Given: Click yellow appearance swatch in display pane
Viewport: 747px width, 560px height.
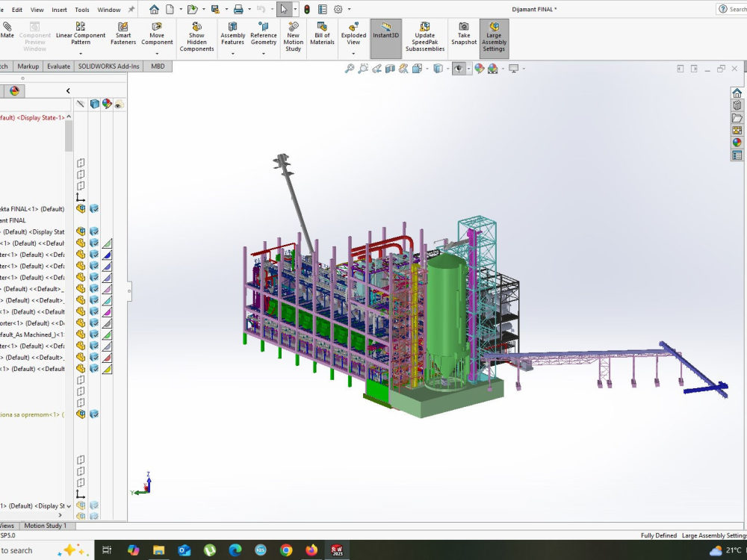Looking at the screenshot, I should pos(107,369).
